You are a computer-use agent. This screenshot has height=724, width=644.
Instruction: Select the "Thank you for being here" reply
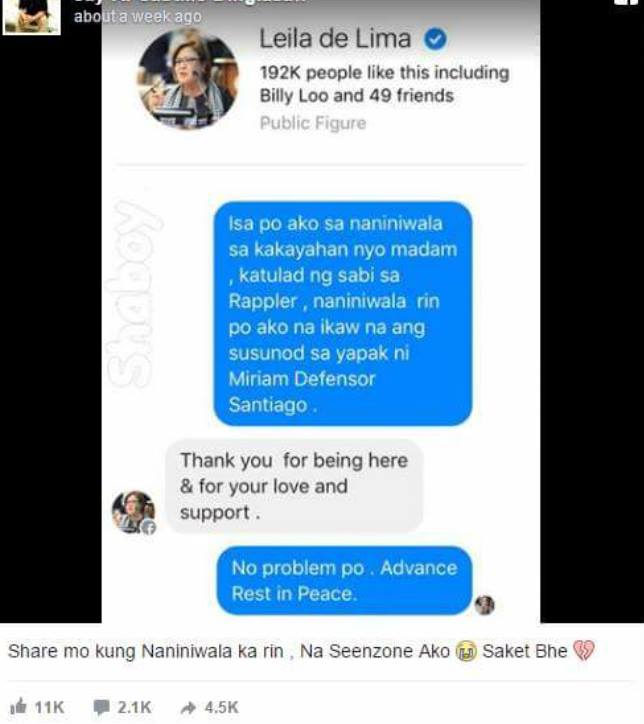tap(294, 486)
